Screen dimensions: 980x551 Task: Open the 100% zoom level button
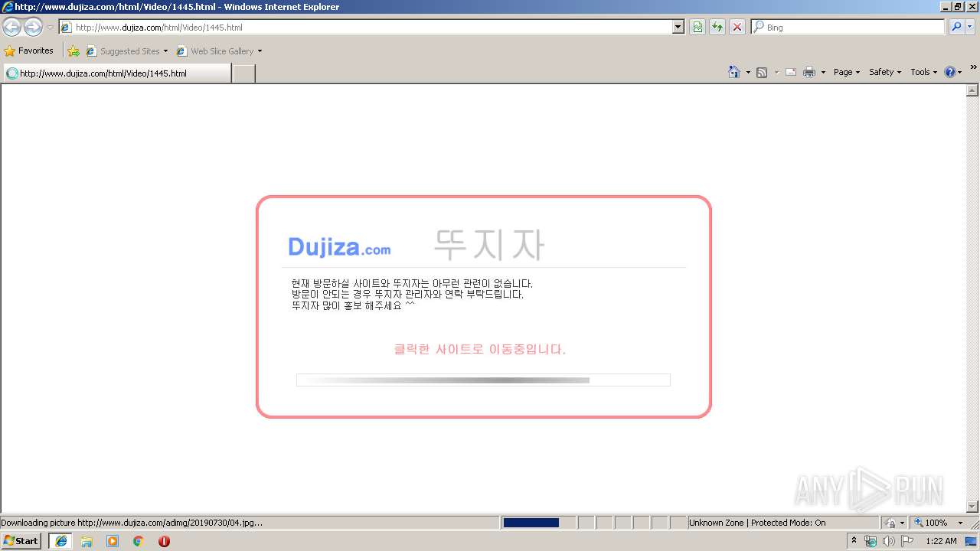click(930, 523)
